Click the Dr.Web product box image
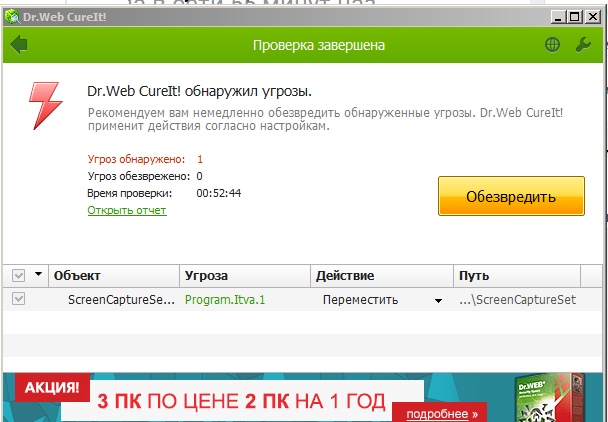 (x=550, y=397)
